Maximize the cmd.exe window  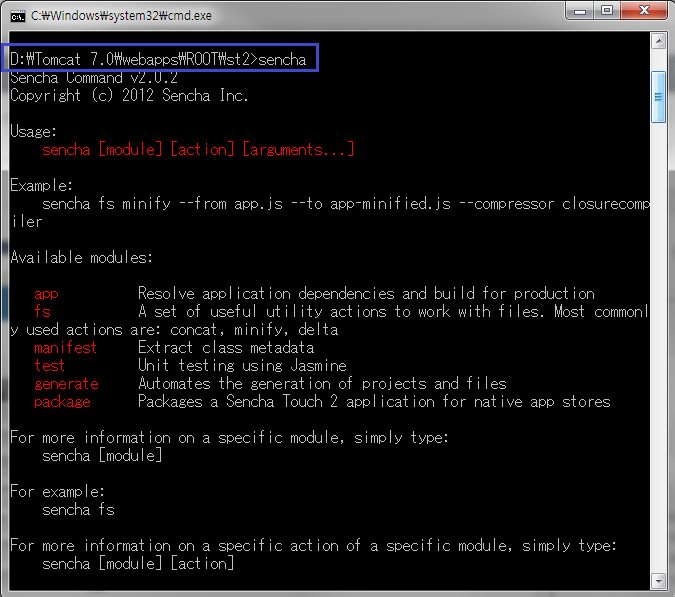[607, 11]
